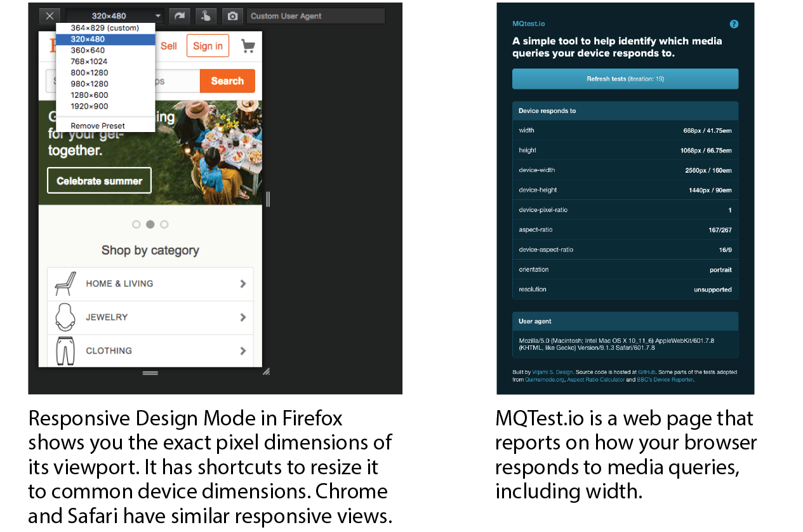803x532 pixels.
Task: Choose the 800×1280 preset
Action: point(105,73)
